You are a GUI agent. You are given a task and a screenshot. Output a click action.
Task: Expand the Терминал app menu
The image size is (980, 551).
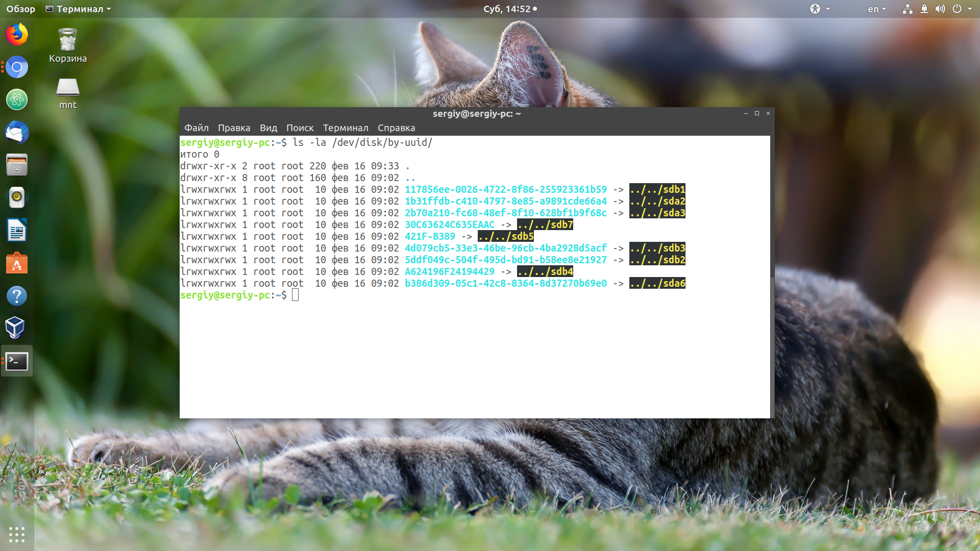tap(78, 9)
